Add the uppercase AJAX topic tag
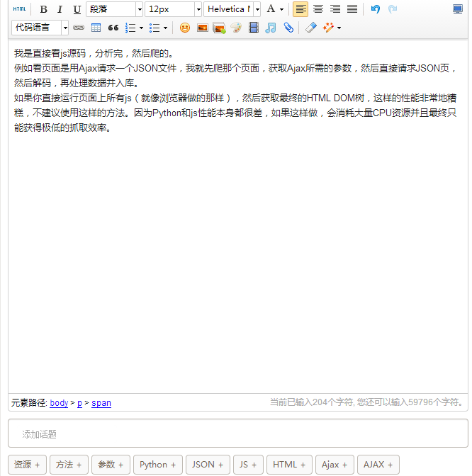Screen dimensions: 472x476 pyautogui.click(x=378, y=465)
